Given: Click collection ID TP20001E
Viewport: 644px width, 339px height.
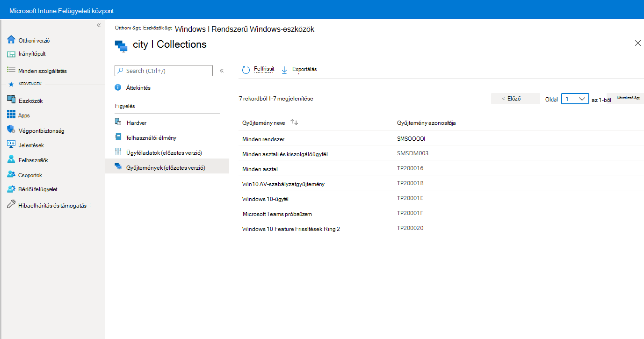Looking at the screenshot, I should pos(410,198).
